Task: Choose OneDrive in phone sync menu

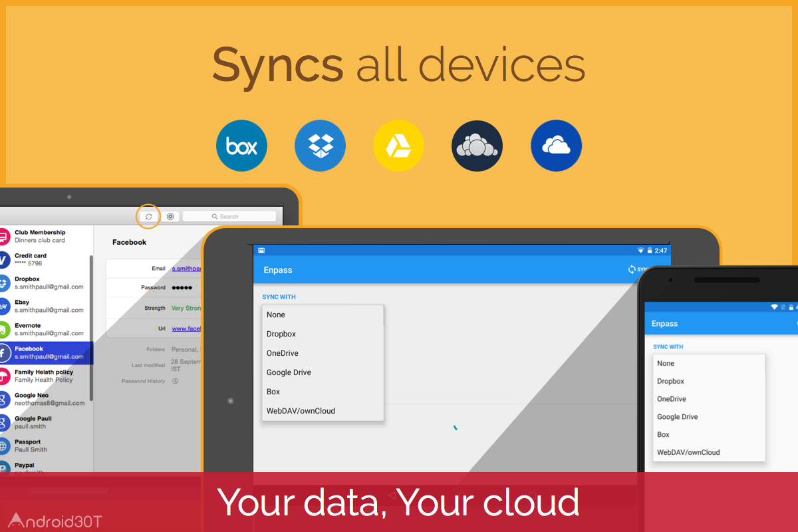Action: pos(710,399)
